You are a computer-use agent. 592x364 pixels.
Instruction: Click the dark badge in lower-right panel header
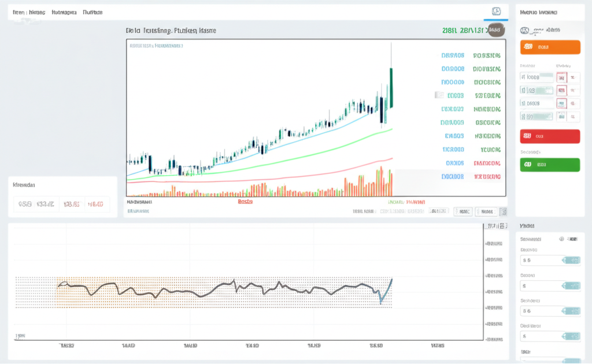pyautogui.click(x=572, y=239)
